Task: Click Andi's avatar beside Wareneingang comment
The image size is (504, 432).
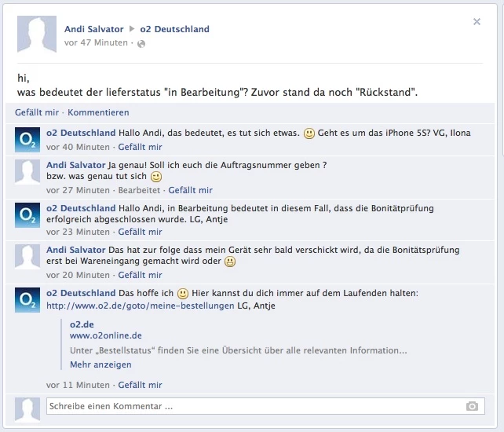Action: 27,257
